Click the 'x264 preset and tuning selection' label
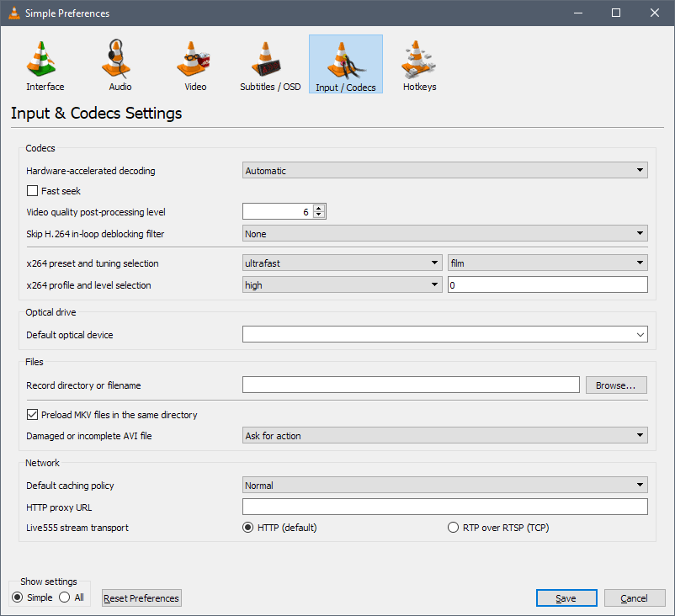The height and width of the screenshot is (616, 675). 93,263
